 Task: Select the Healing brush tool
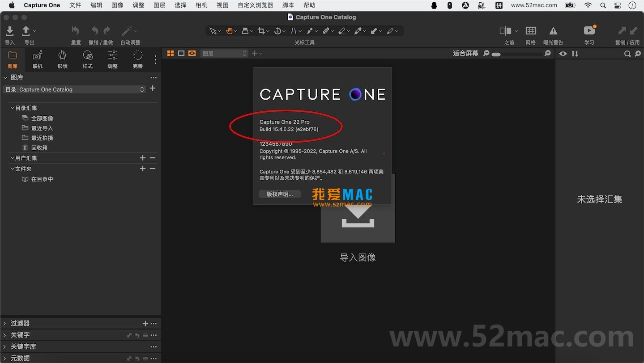[327, 31]
